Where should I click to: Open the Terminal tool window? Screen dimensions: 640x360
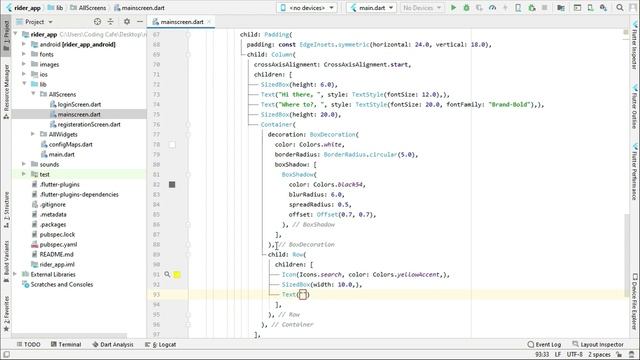66,344
